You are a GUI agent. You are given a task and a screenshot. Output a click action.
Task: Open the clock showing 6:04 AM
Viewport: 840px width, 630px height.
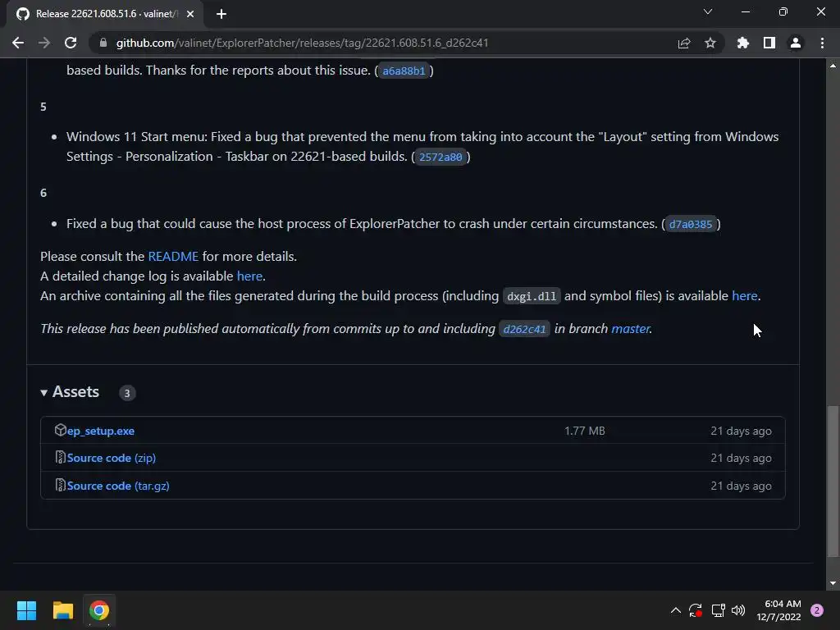(x=779, y=610)
